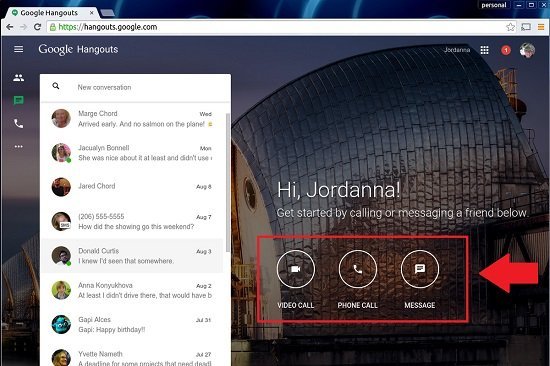Start a Video Call
Screen dimensions: 550x366
[x=296, y=269]
